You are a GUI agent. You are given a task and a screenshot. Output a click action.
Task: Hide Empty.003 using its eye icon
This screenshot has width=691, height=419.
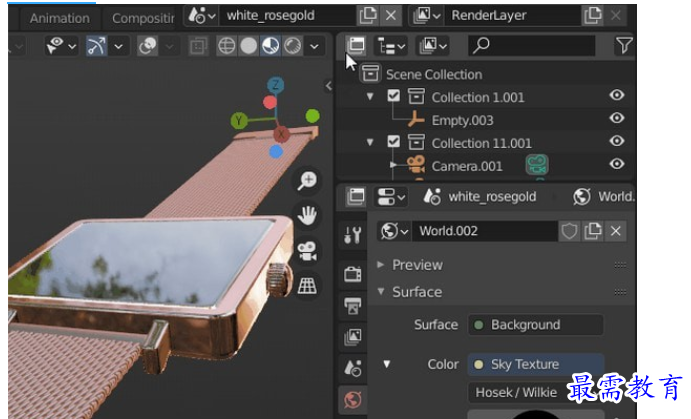(617, 119)
